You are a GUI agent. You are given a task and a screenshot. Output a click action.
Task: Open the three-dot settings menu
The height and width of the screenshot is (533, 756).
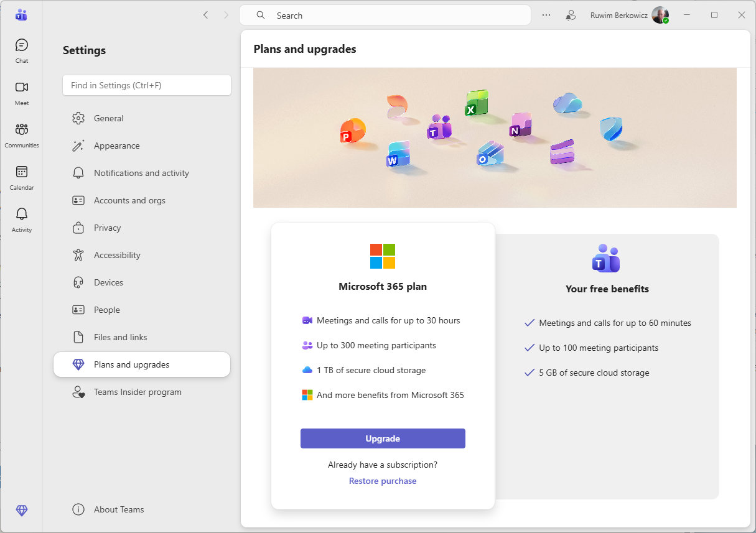click(546, 15)
